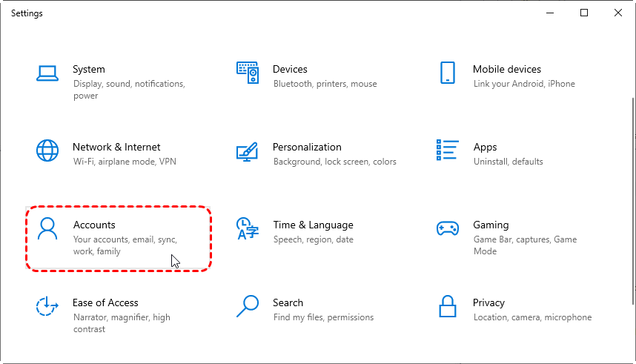
Task: Click the Time & Language icon
Action: coord(245,228)
